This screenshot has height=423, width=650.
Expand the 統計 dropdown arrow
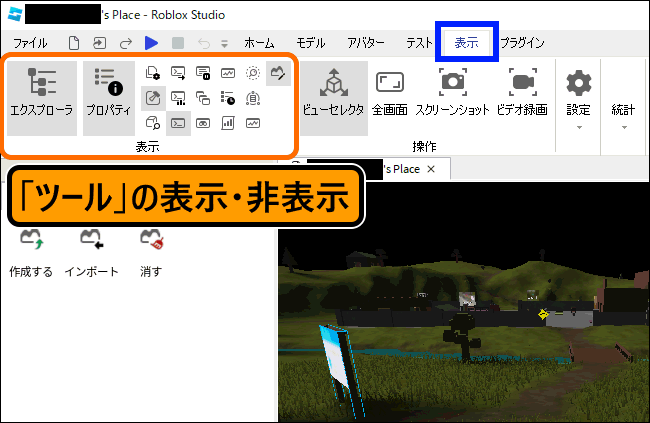624,128
